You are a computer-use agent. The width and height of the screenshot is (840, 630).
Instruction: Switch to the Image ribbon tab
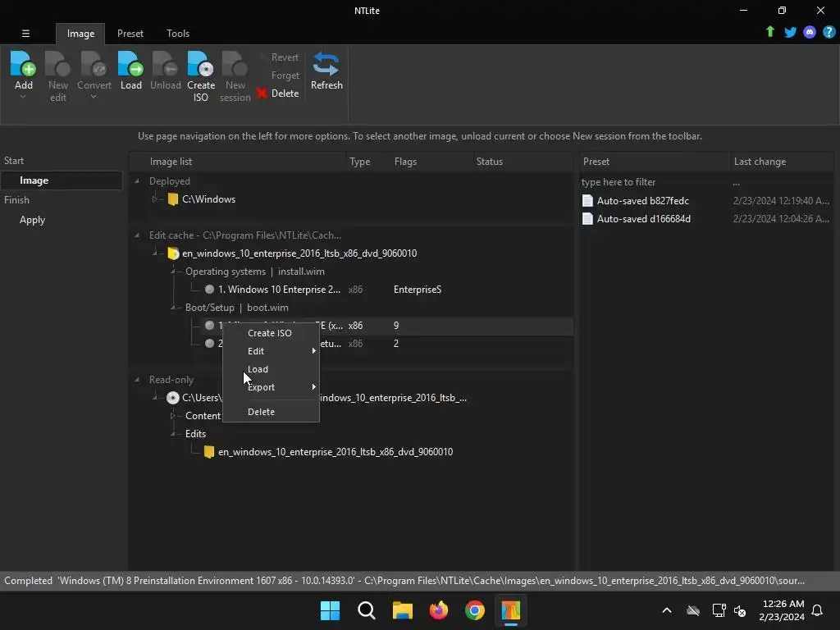tap(80, 33)
